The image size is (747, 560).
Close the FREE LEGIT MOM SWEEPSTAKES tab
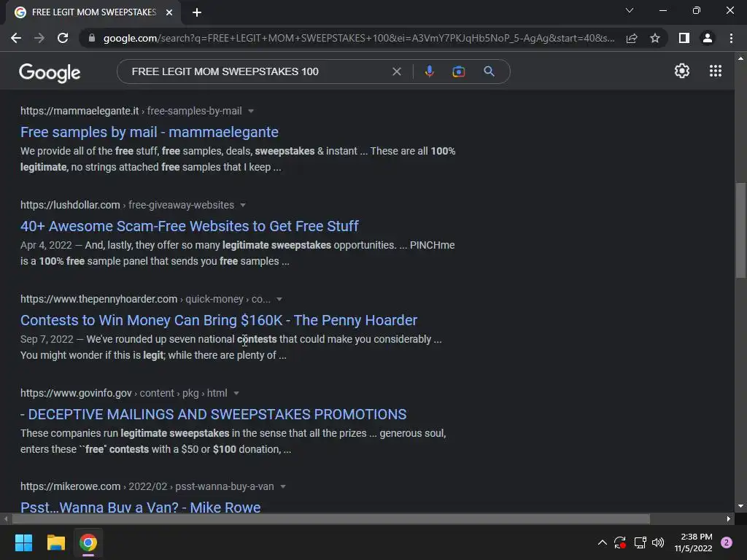click(x=169, y=12)
